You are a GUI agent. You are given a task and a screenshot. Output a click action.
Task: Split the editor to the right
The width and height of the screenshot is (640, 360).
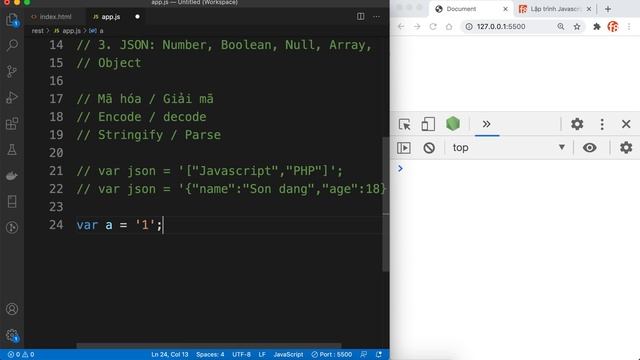pyautogui.click(x=360, y=16)
